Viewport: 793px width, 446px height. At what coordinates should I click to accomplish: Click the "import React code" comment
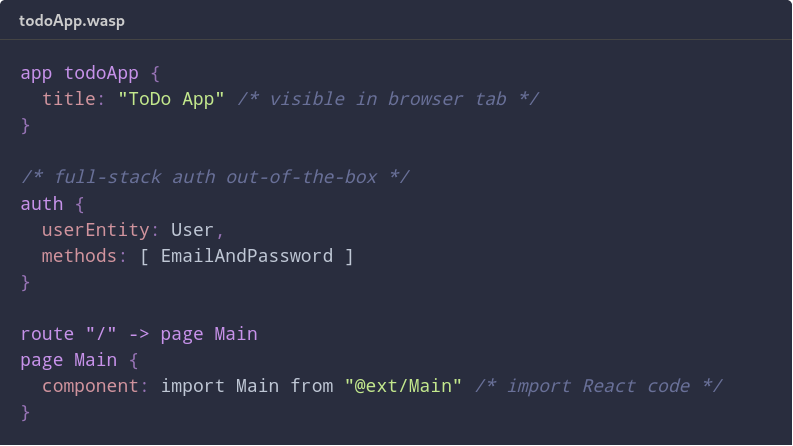pyautogui.click(x=598, y=386)
